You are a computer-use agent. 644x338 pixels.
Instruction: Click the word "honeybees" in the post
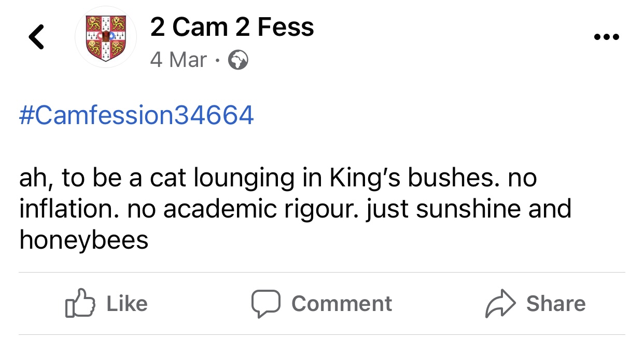click(x=84, y=239)
